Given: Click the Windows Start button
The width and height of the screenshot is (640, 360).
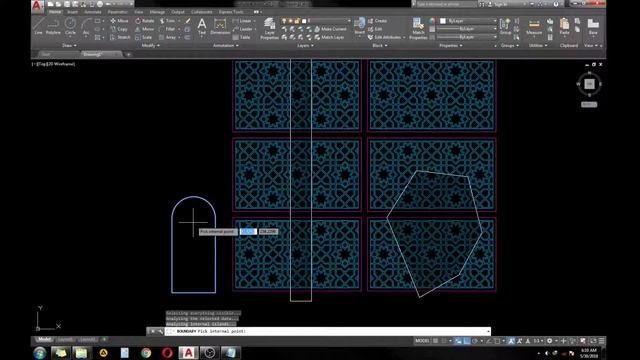Looking at the screenshot, I should pos(40,353).
